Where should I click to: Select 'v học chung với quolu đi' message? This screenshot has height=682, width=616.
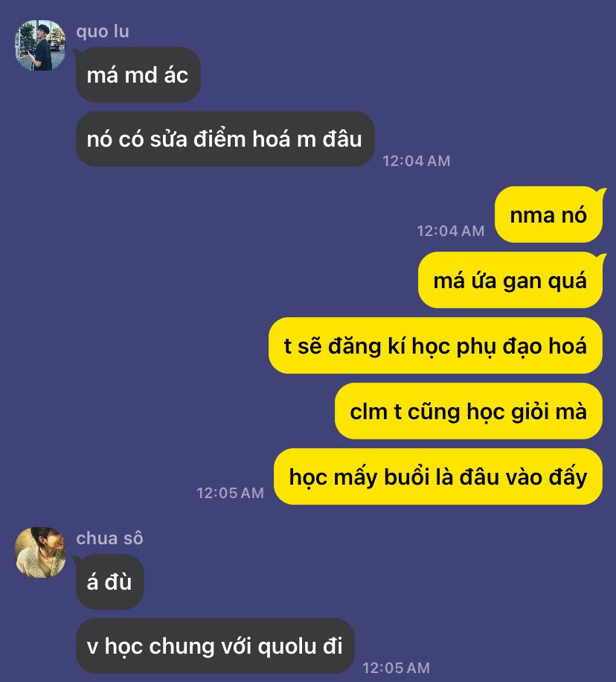(x=215, y=646)
